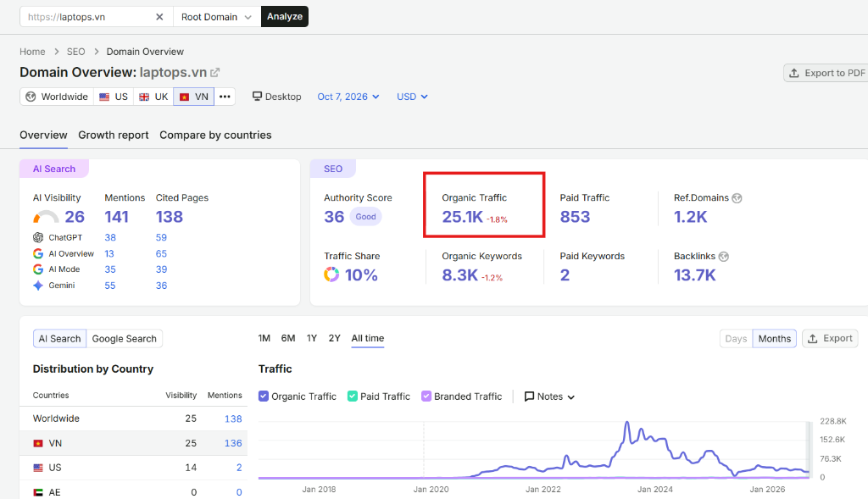The width and height of the screenshot is (868, 499).
Task: Click the Desktop monitor icon
Action: pos(257,97)
